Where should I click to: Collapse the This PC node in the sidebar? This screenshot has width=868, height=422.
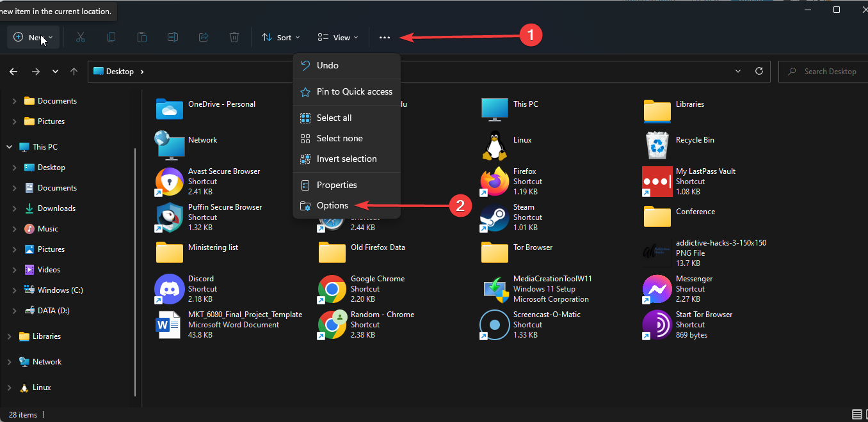click(9, 147)
